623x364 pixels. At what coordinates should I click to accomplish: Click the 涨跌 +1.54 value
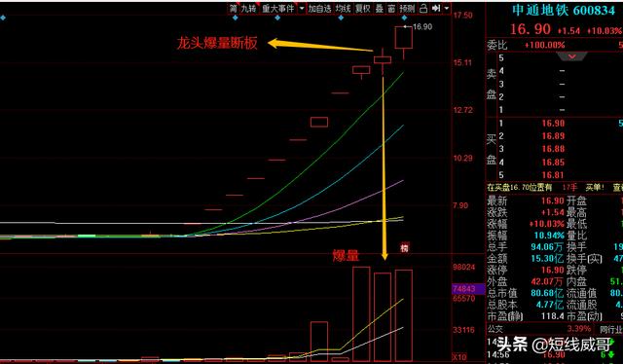pyautogui.click(x=553, y=212)
